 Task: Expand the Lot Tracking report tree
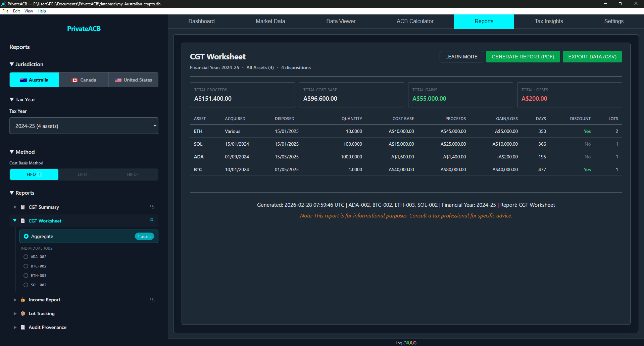15,313
